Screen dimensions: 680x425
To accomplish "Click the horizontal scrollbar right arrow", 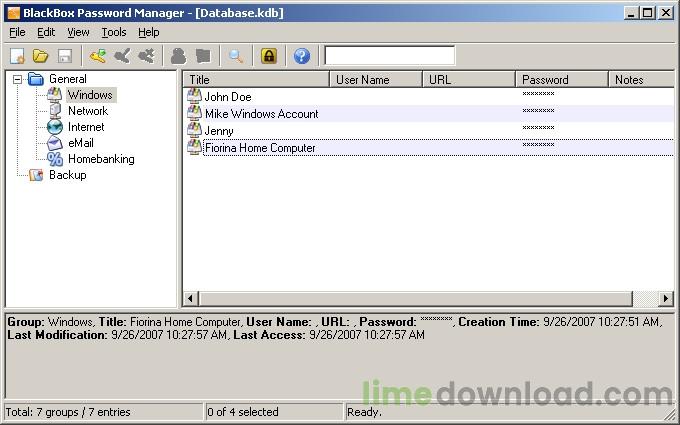I will pyautogui.click(x=666, y=298).
